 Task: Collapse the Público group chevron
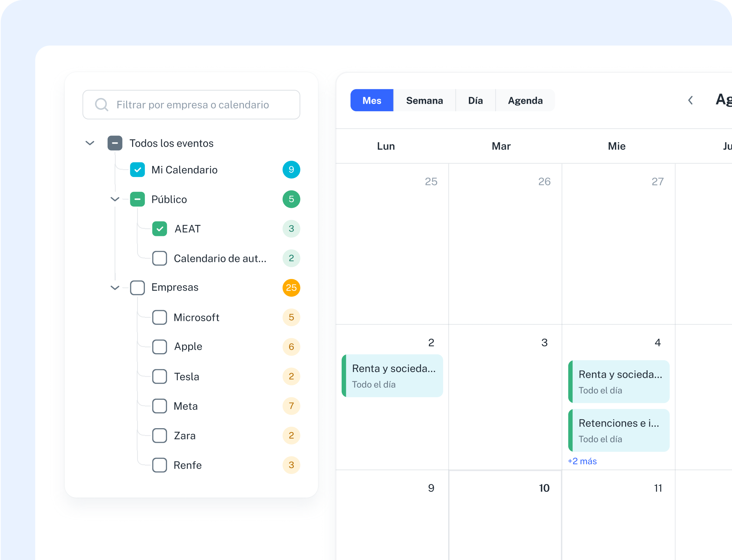(x=115, y=199)
